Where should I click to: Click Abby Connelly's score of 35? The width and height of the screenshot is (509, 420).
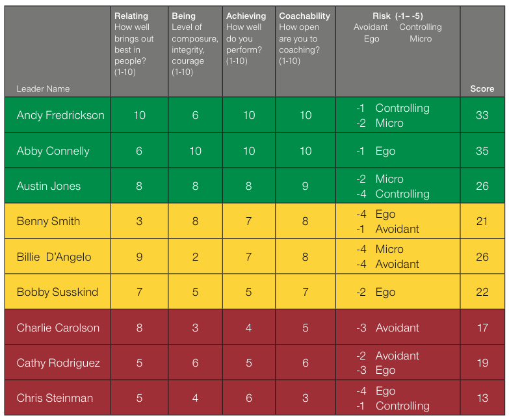pos(482,151)
